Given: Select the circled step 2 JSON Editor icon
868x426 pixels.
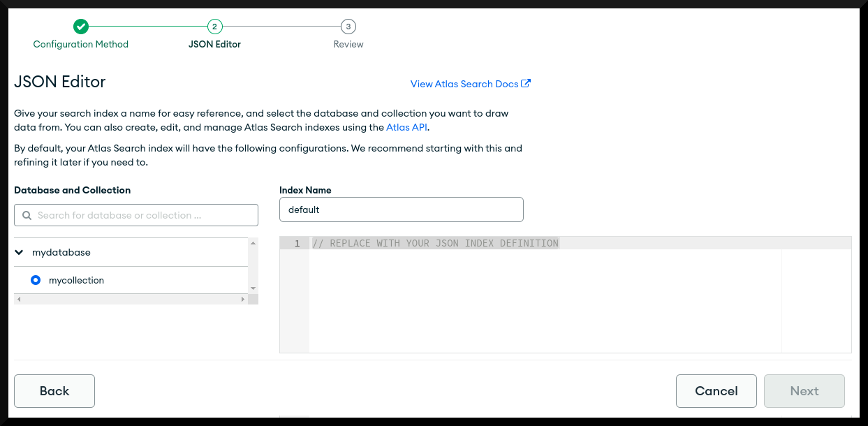Looking at the screenshot, I should click(x=214, y=27).
